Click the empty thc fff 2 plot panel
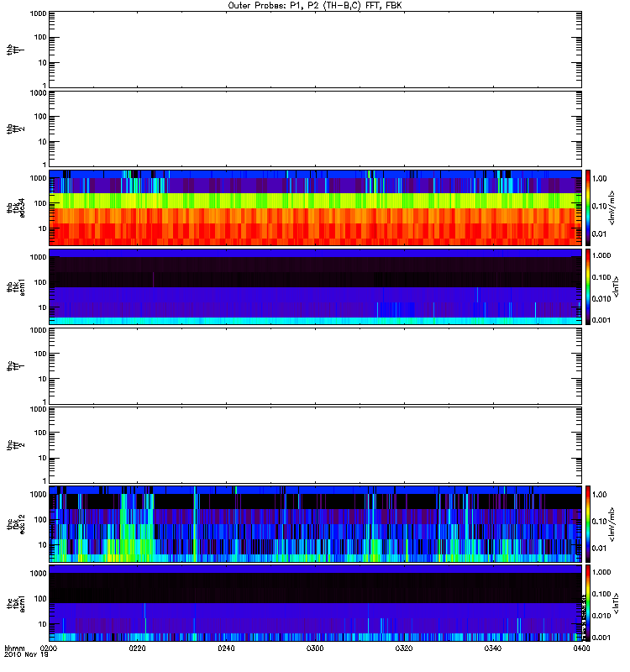 click(316, 445)
